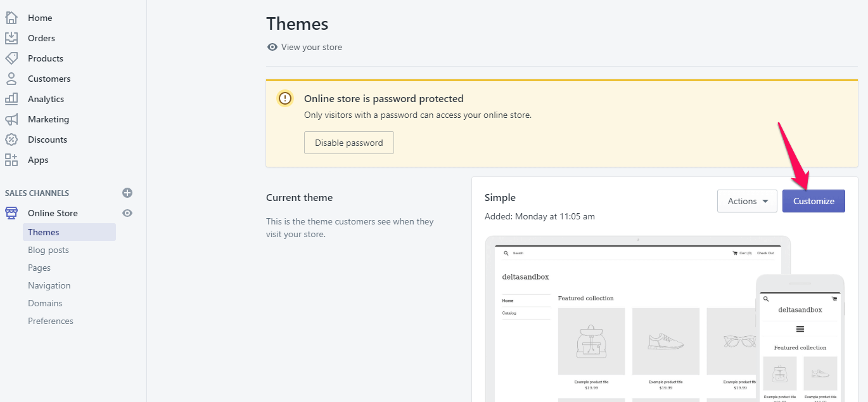Go to Navigation settings
The height and width of the screenshot is (402, 868).
pos(49,285)
